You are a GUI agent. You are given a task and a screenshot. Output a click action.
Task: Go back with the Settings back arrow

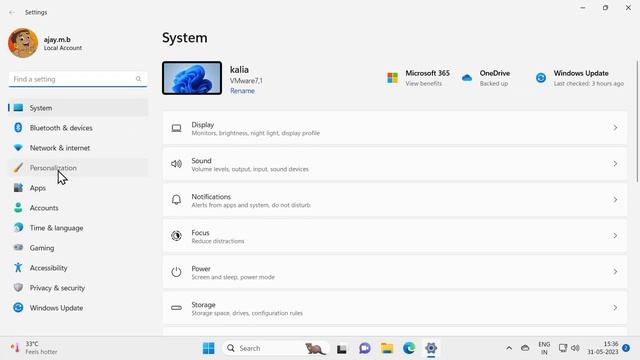(12, 12)
